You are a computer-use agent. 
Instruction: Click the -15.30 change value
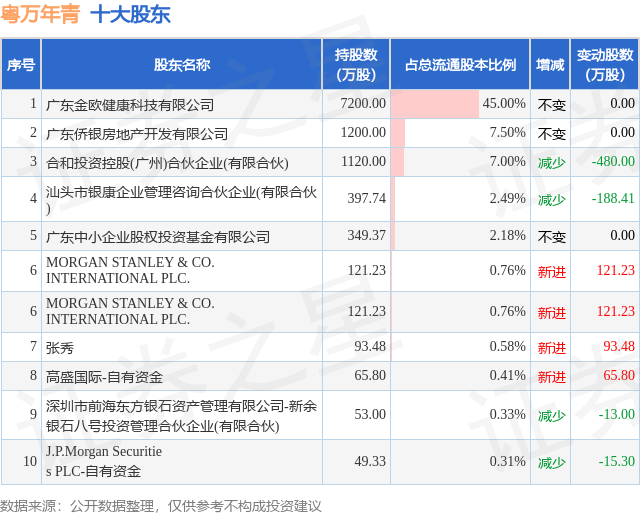pyautogui.click(x=617, y=461)
